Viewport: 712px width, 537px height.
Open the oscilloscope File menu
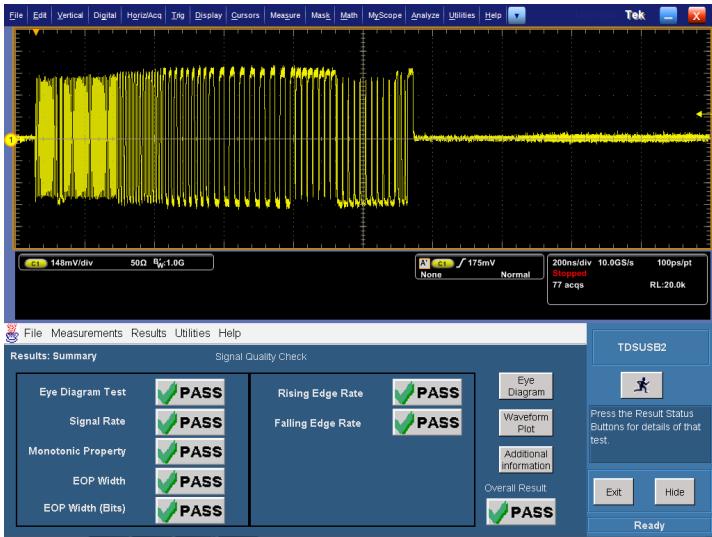click(x=16, y=15)
